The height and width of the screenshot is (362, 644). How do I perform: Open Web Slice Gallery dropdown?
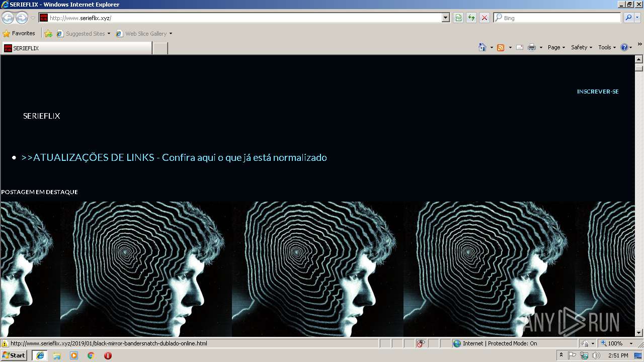coord(144,34)
